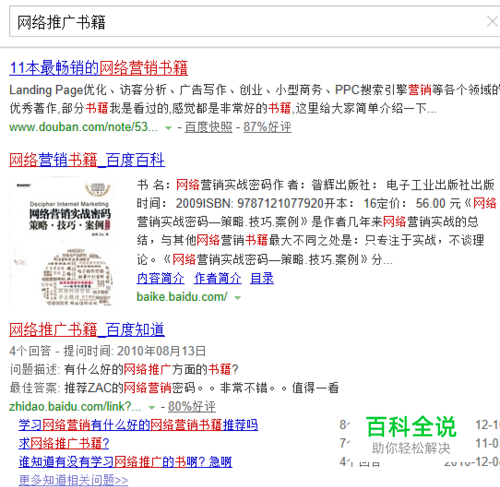Clear the search box with the X icon

point(493,22)
